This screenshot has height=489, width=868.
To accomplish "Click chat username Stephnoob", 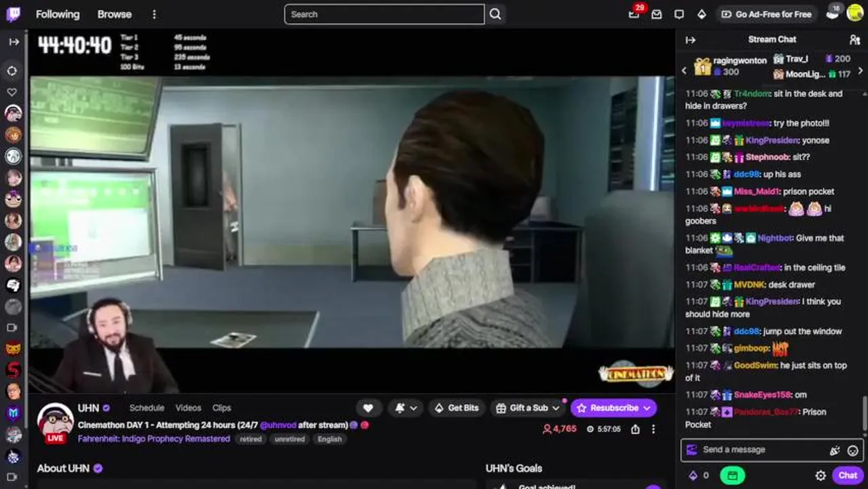I will [767, 157].
